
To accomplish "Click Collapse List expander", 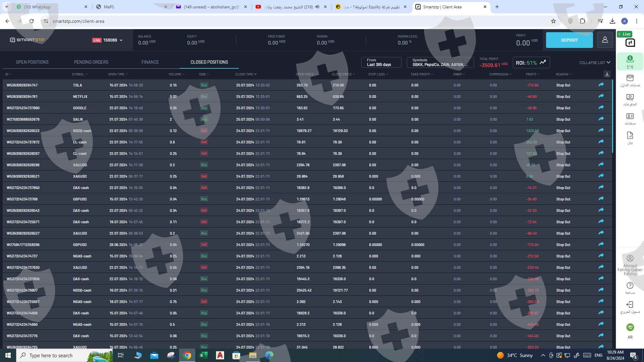I will coord(594,63).
